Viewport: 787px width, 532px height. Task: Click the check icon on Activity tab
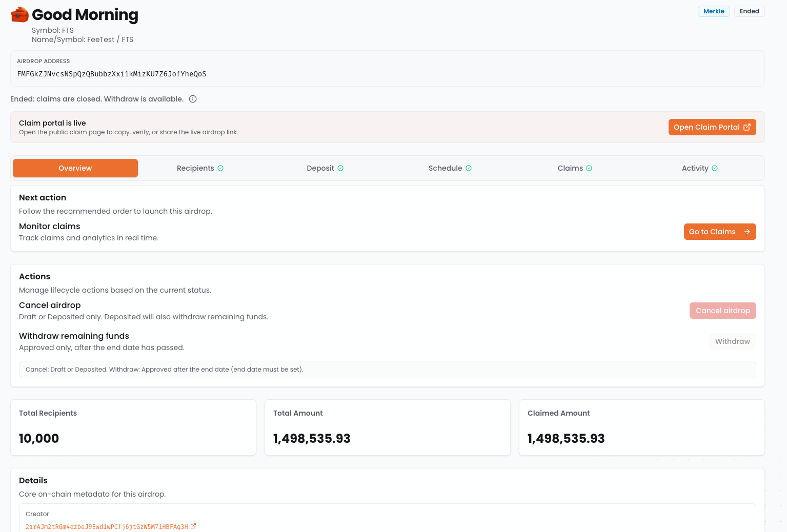point(715,168)
